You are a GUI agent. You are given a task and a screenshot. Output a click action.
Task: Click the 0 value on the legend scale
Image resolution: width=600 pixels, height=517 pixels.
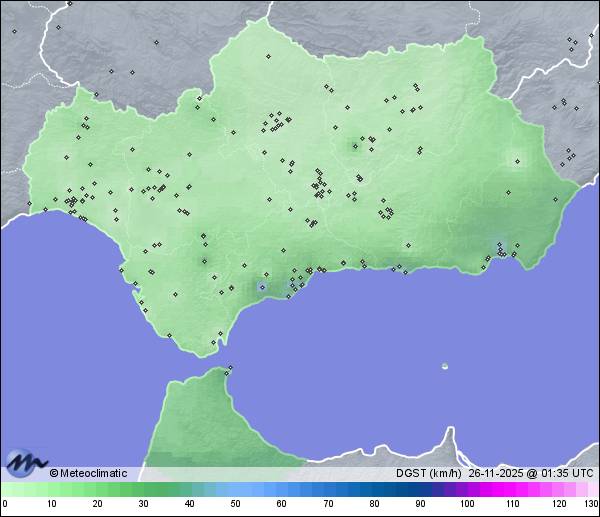point(5,504)
